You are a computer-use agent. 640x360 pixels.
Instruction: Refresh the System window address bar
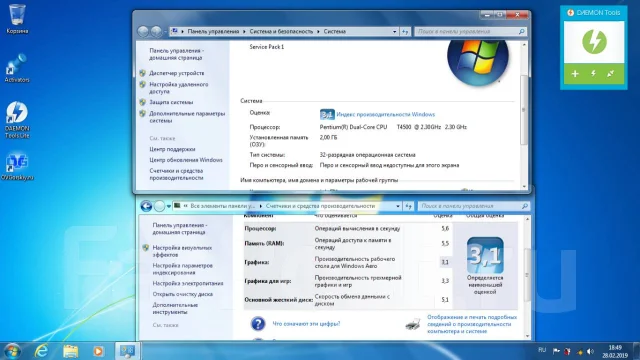tap(405, 31)
